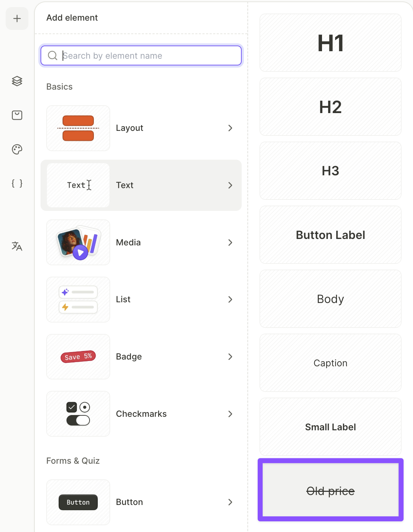Screen dimensions: 413x532
Task: Click the Media thumbnail with photo
Action: click(78, 242)
